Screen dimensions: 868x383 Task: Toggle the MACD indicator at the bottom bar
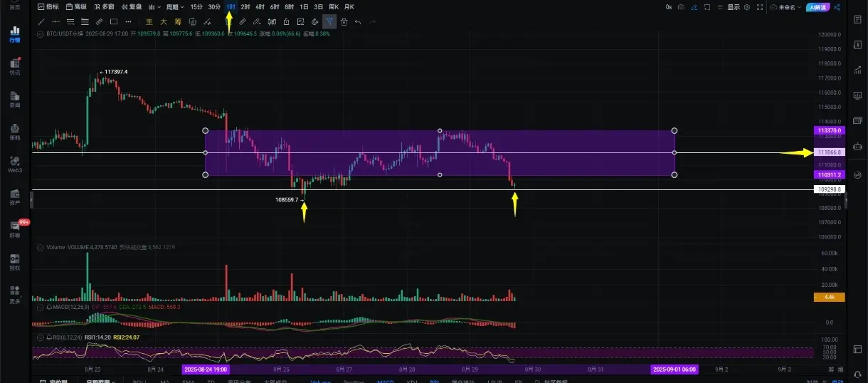[x=385, y=381]
